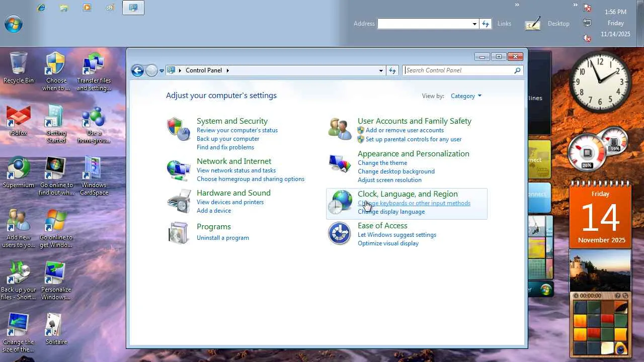644x362 pixels.
Task: Click Change keyboards or other input methods
Action: coord(414,203)
